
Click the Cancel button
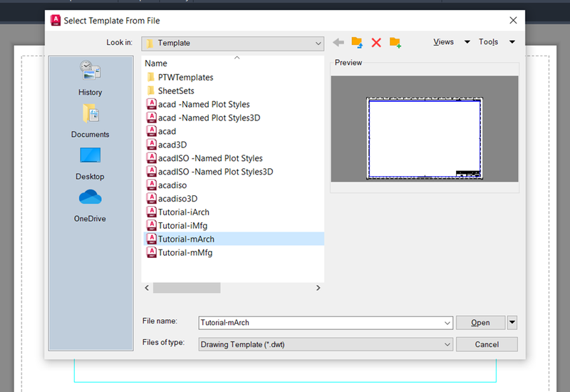487,344
